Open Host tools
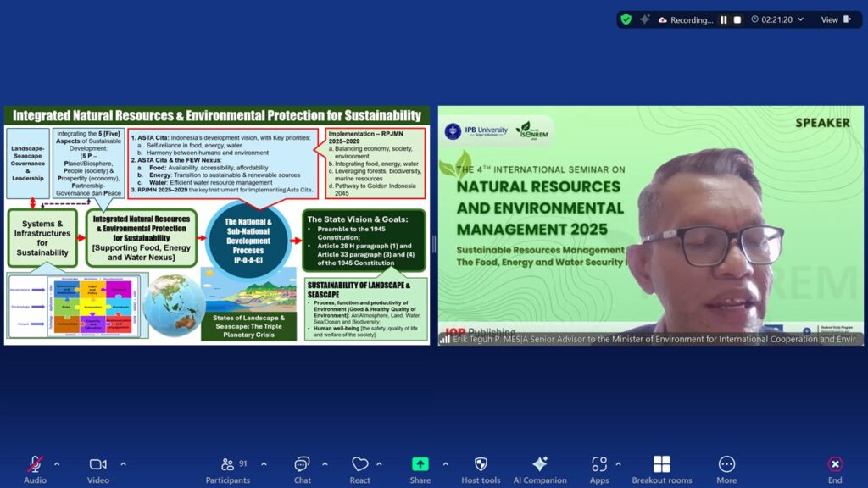 click(481, 465)
